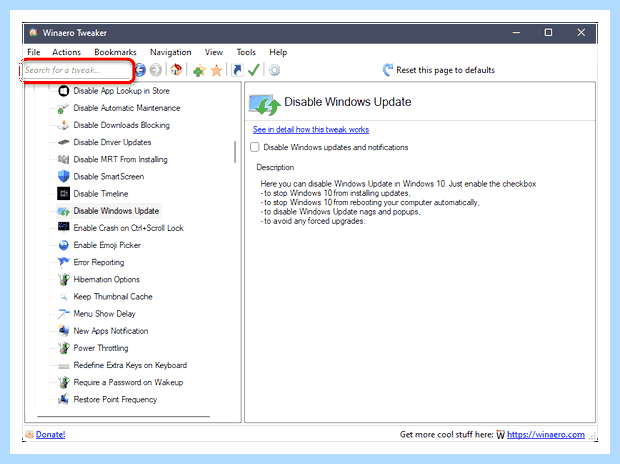Select Disable SmartScreen text in tree
The width and height of the screenshot is (620, 464).
(109, 176)
